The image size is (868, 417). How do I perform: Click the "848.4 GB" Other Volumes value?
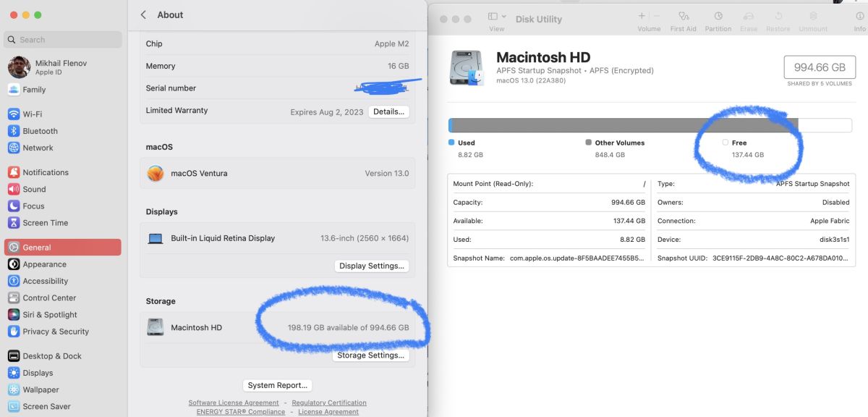click(610, 155)
